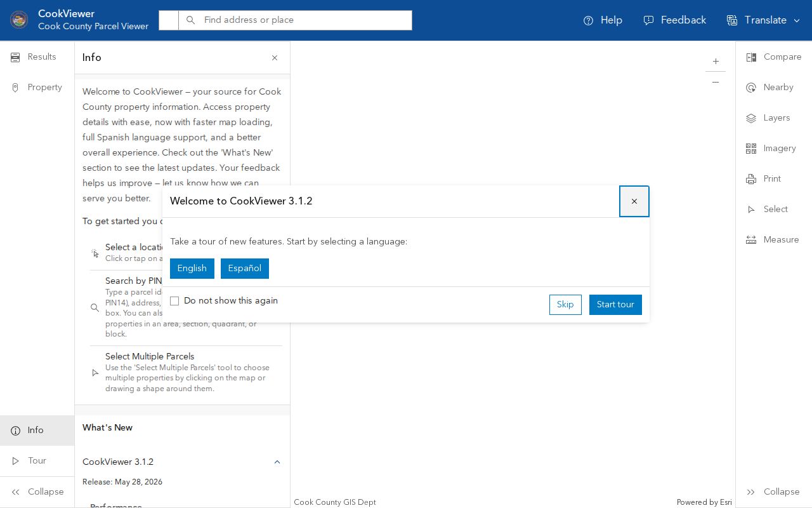
Task: Click Cook County GIS Dept attribution
Action: 335,502
